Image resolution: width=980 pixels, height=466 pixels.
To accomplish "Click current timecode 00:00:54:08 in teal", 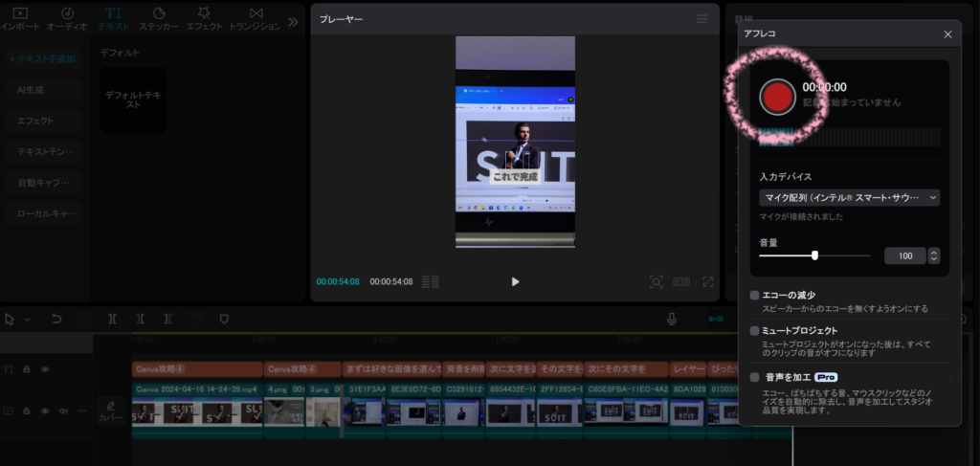I will pos(338,281).
